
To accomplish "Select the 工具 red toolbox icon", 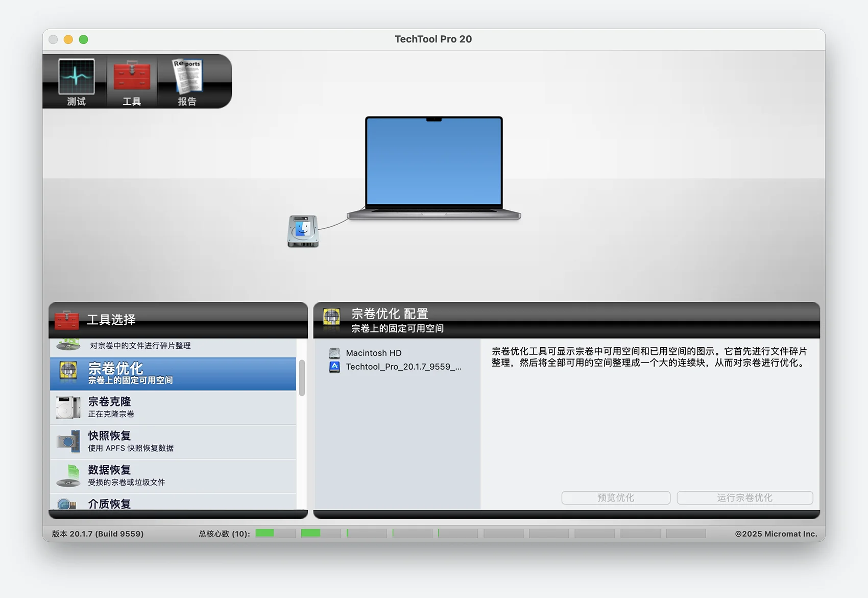I will [132, 76].
